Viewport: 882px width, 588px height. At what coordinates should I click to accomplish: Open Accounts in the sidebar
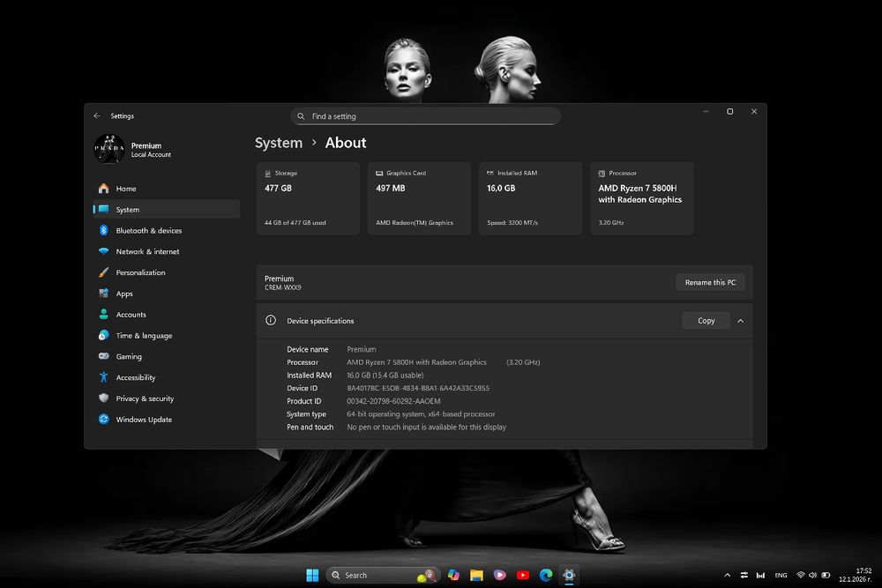tap(131, 315)
